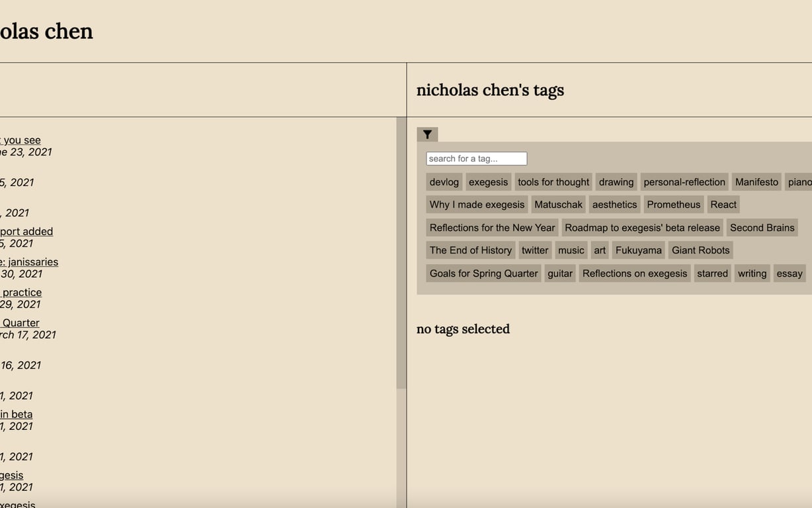This screenshot has width=812, height=508.
Task: Click inside the "search for a tag" box
Action: tap(476, 158)
